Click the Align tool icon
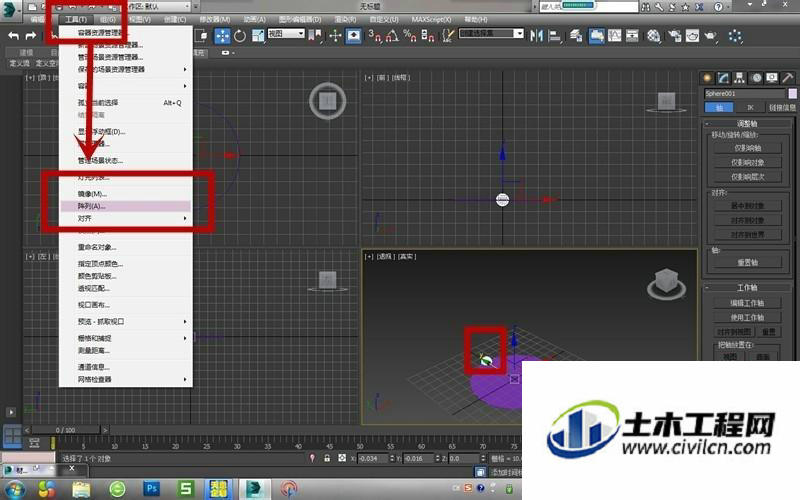The height and width of the screenshot is (500, 800). (554, 36)
